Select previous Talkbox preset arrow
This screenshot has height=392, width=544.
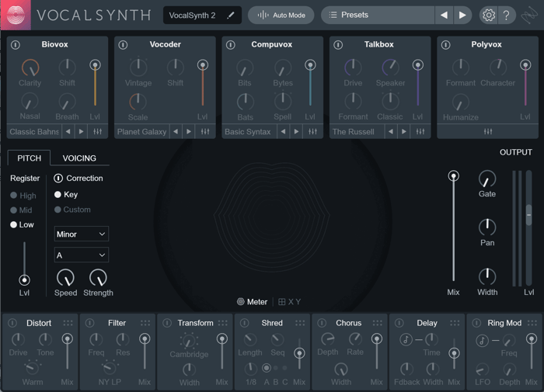(391, 132)
